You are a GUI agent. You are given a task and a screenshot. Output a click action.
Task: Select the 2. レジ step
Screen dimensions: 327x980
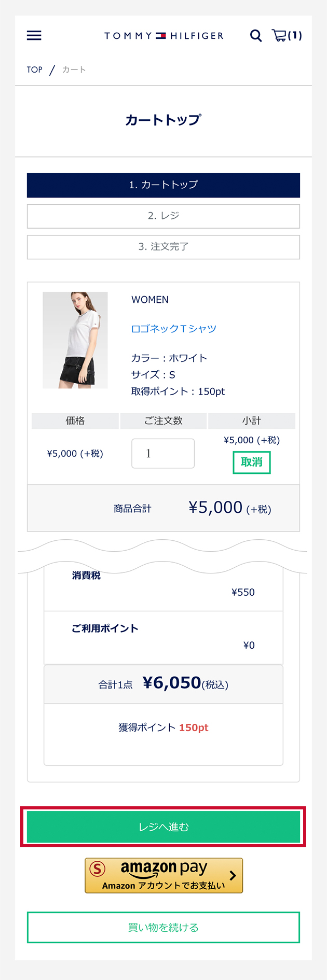[x=163, y=216]
